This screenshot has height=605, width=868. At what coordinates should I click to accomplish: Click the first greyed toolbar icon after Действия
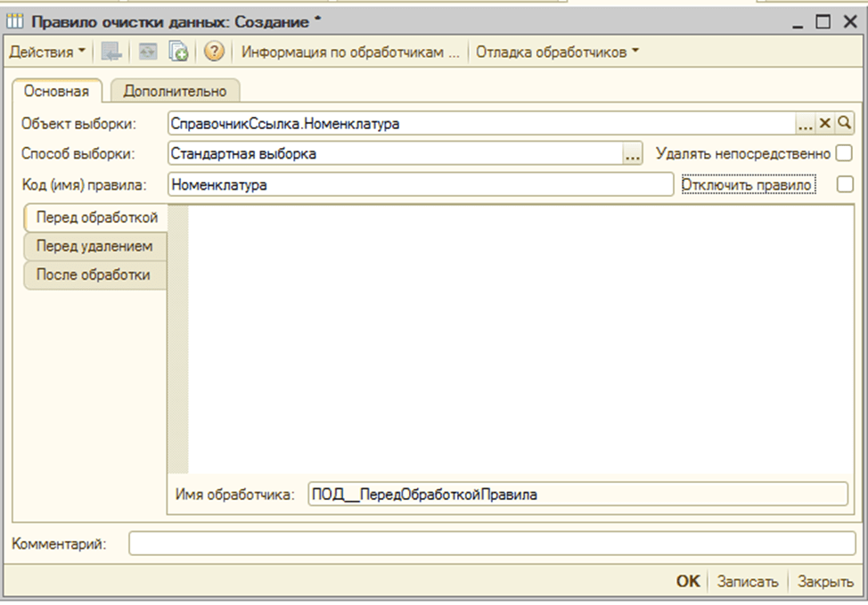click(x=111, y=53)
